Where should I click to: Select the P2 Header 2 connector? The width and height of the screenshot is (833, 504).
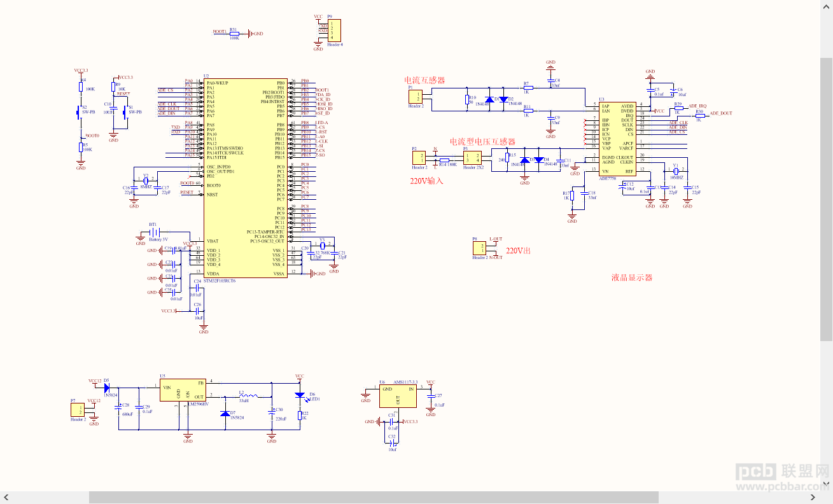click(419, 157)
